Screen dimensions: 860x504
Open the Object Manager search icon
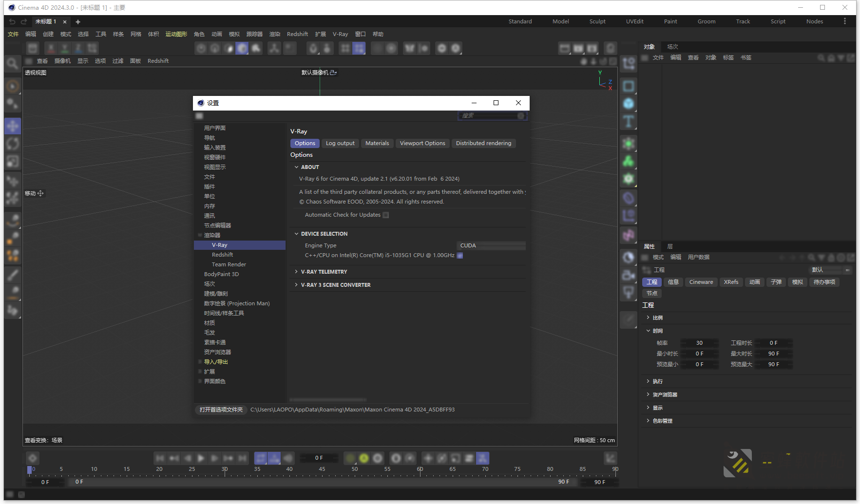click(x=821, y=58)
